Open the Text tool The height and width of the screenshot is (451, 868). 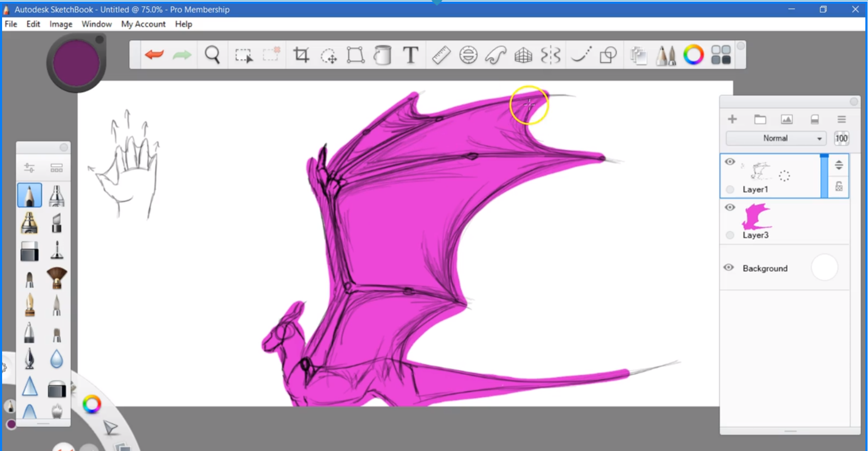coord(410,55)
